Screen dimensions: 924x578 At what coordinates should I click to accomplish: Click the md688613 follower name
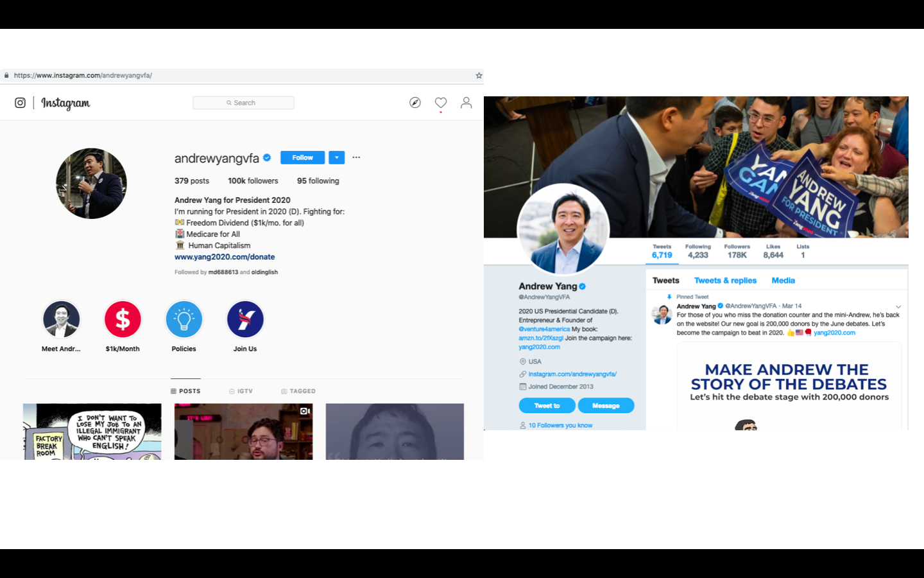pos(223,272)
